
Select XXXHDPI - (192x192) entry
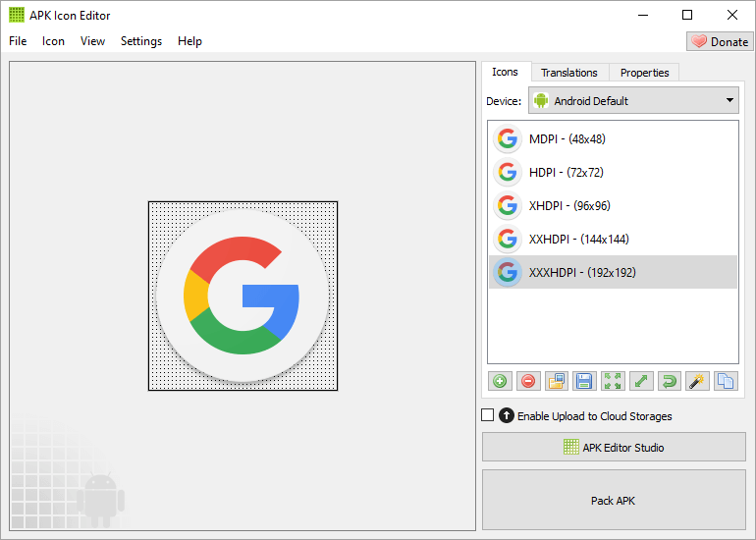click(613, 272)
